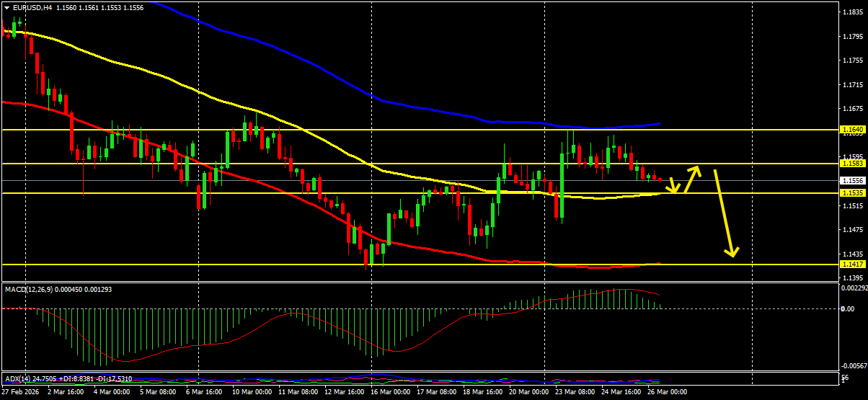Select the 1.1417 level price tag
The height and width of the screenshot is (400, 868).
[852, 265]
